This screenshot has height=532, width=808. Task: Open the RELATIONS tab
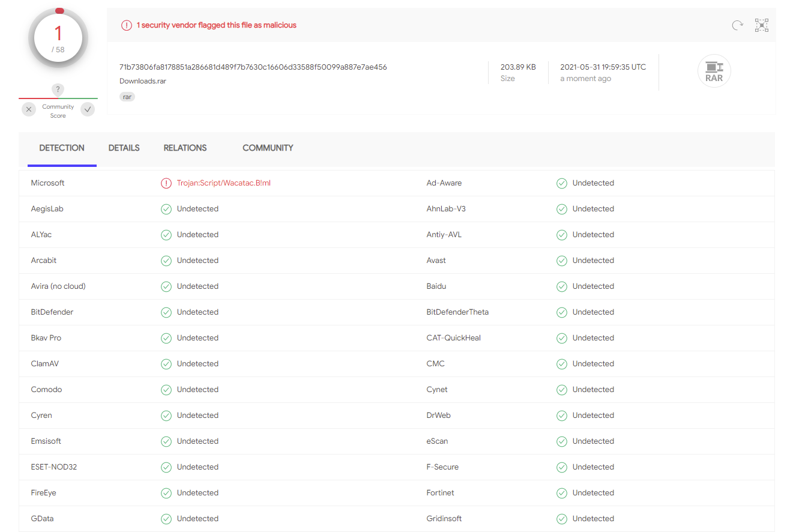pos(185,148)
